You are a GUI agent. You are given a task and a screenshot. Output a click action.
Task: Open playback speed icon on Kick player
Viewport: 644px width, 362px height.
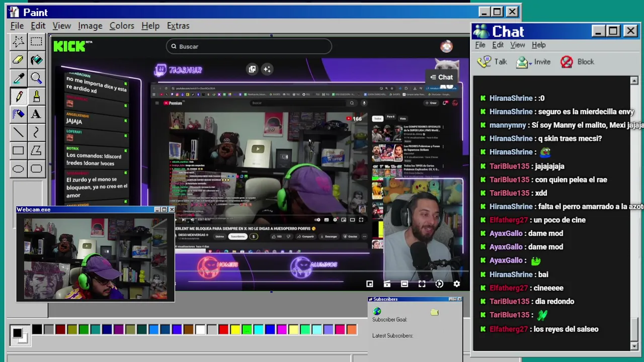439,284
